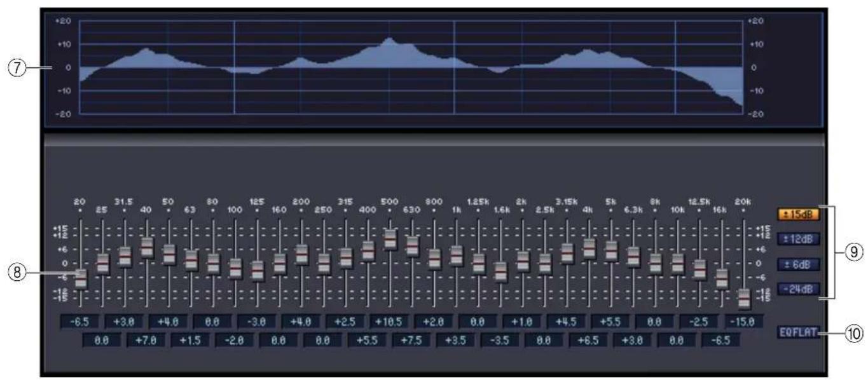Image resolution: width=868 pixels, height=380 pixels.
Task: Click the -2.0 gain value box
Action: click(235, 340)
